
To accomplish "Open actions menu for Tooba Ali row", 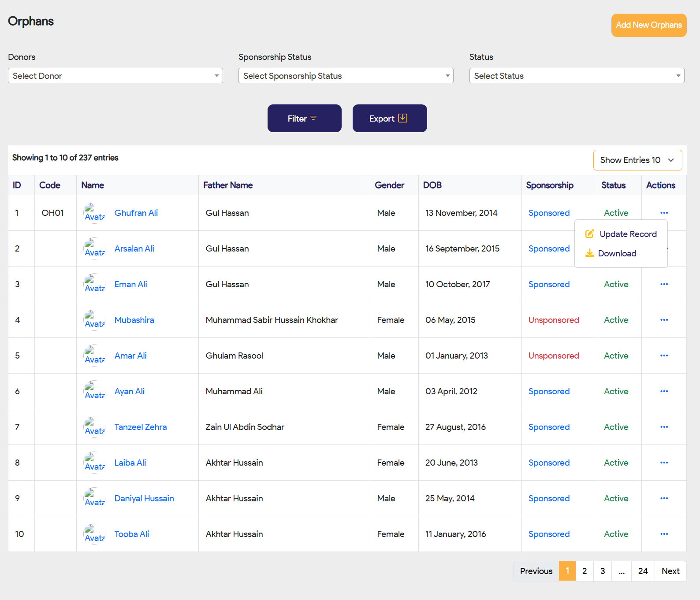I will 664,534.
